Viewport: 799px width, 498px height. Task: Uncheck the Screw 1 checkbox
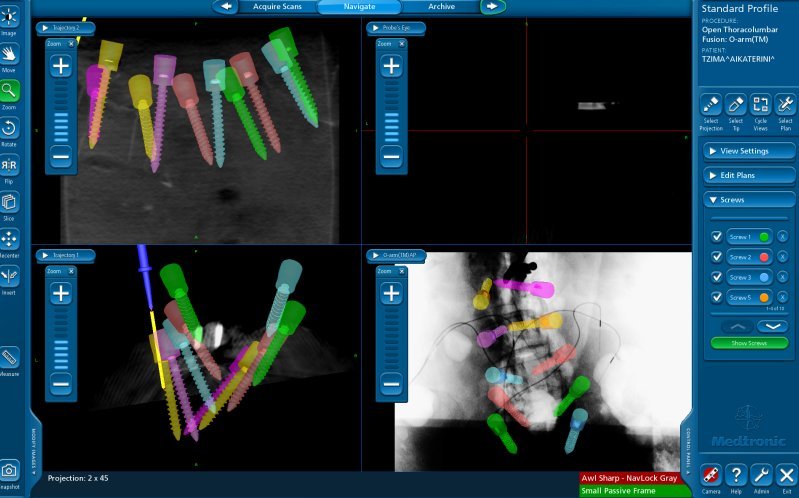click(x=716, y=237)
